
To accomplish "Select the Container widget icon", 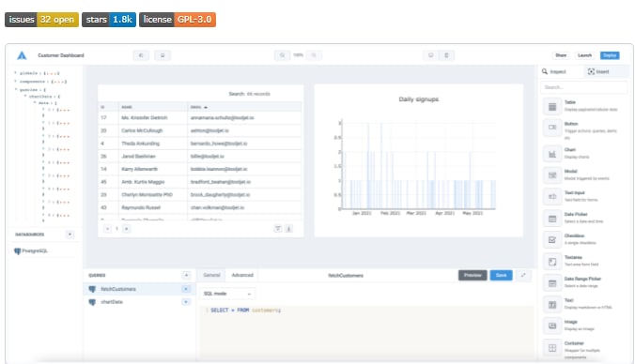I will (x=552, y=348).
